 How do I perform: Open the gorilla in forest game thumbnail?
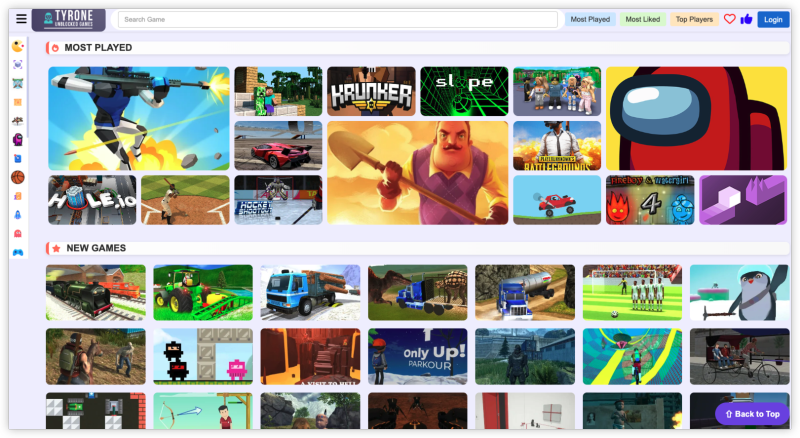pyautogui.click(x=525, y=356)
